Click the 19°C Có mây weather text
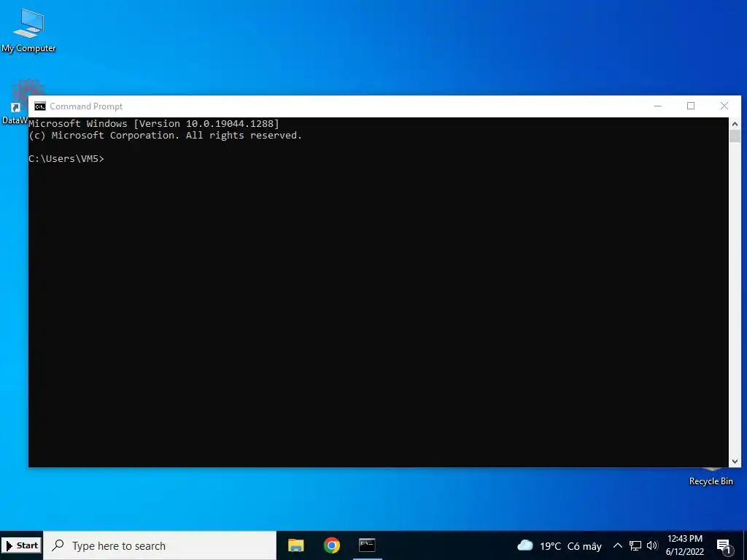747x560 pixels. tap(570, 546)
